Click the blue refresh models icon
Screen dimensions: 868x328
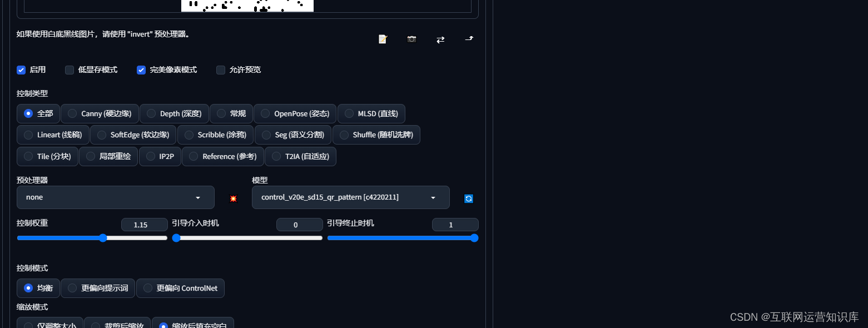click(469, 198)
